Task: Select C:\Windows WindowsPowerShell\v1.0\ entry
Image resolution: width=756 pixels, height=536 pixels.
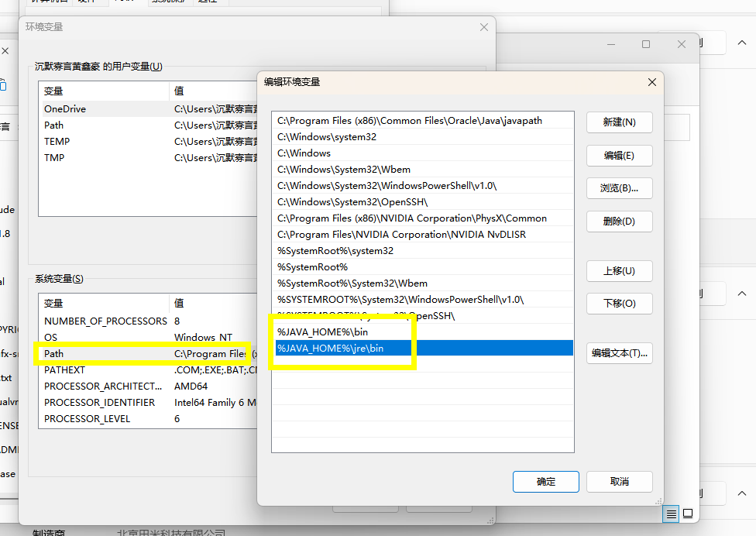Action: coord(422,186)
